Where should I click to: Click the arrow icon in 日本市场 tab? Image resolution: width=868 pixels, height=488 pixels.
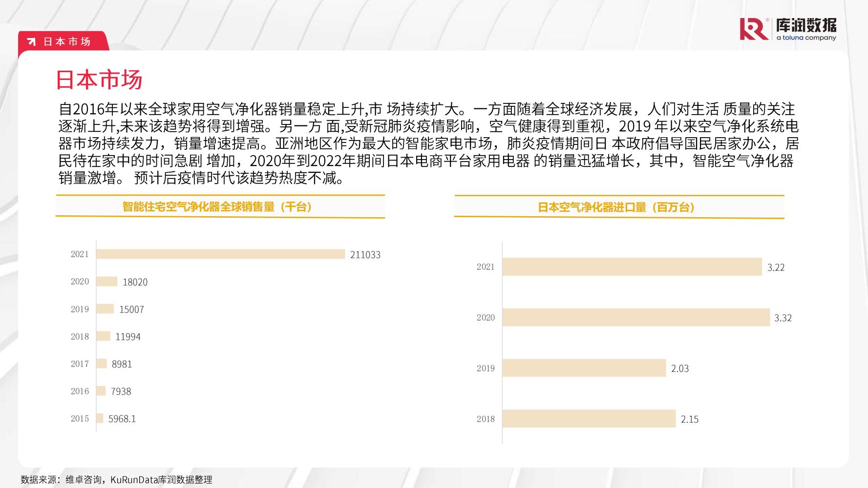pos(31,41)
